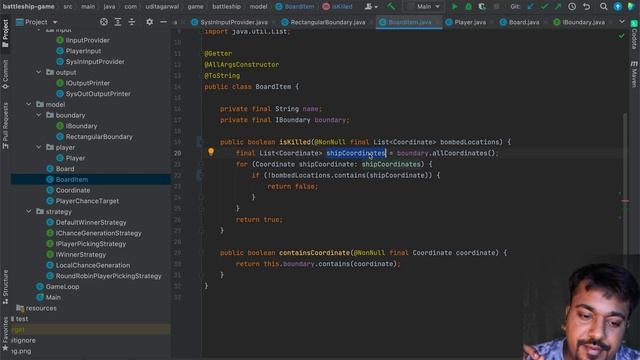
Task: Click the Build project hammer icon
Action: click(391, 7)
